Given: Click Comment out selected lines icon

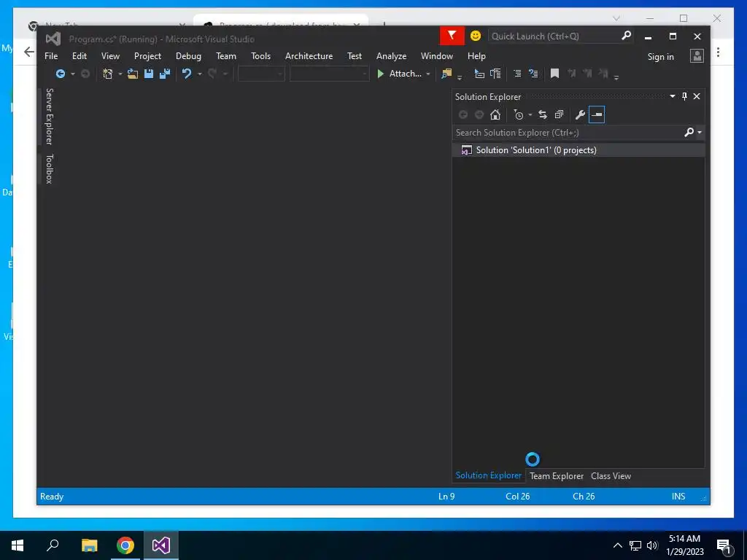Looking at the screenshot, I should 517,74.
